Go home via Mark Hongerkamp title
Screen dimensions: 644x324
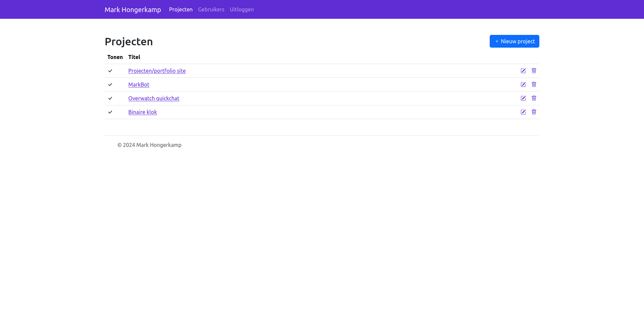[x=132, y=9]
